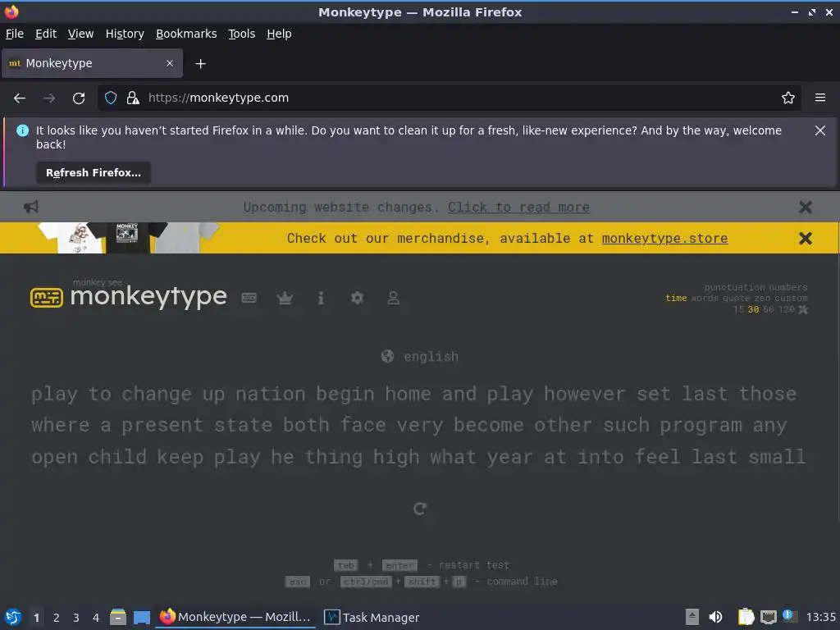Viewport: 840px width, 630px height.
Task: Dismiss the Firefox refresh notification
Action: 820,130
